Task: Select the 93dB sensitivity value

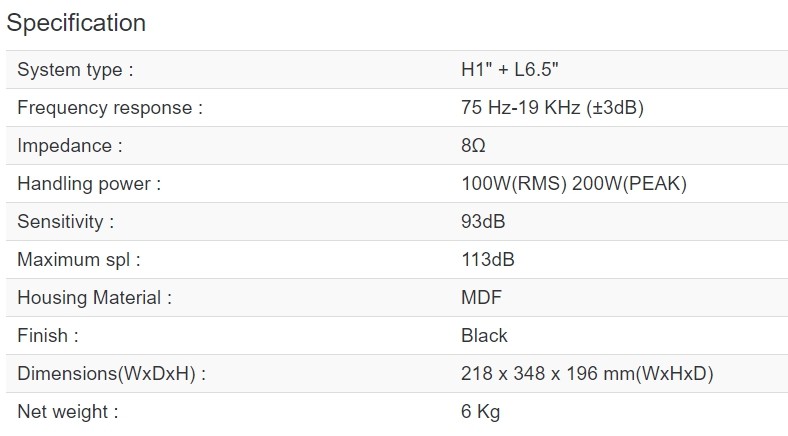Action: point(483,222)
